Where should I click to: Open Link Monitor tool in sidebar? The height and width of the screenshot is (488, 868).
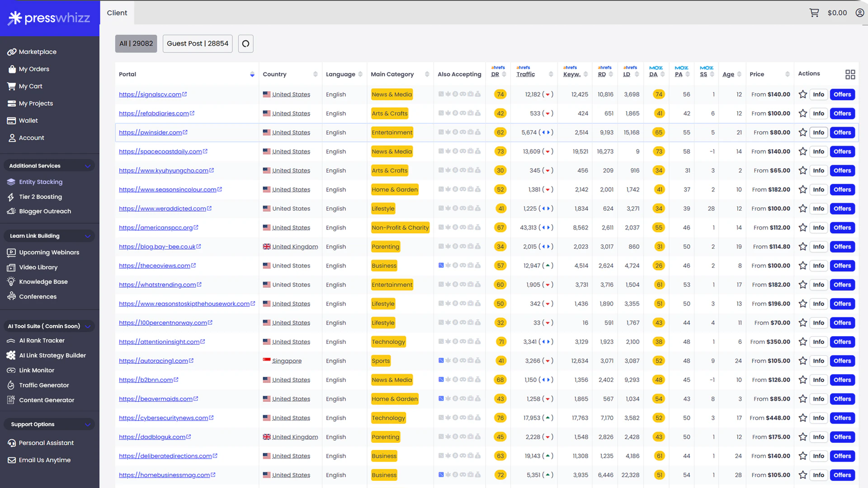(x=37, y=370)
